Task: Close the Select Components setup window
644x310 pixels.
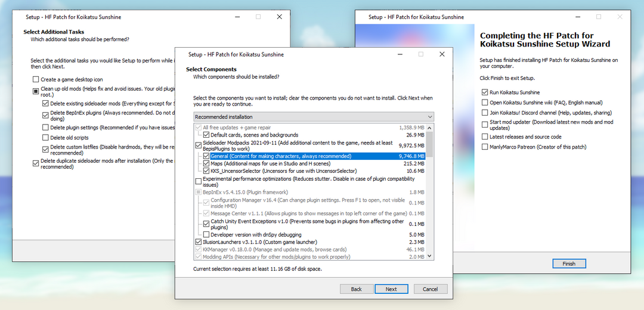Action: coord(442,54)
